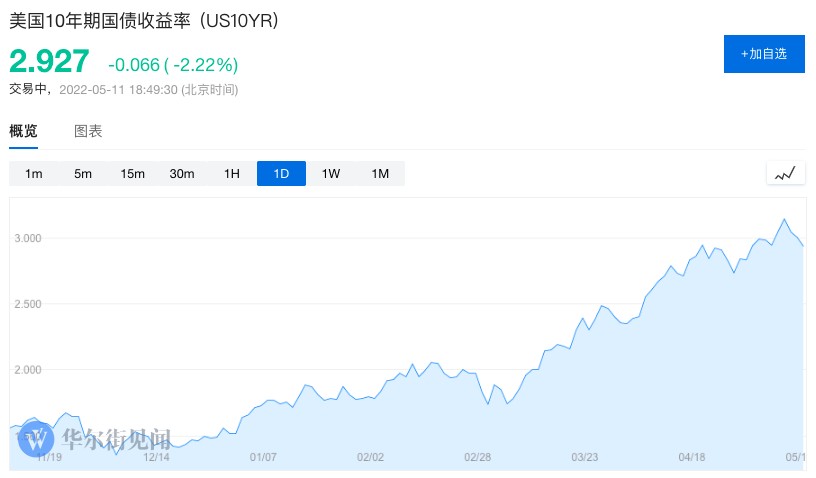The image size is (816, 478).
Task: Select the 1m interval
Action: tap(34, 174)
